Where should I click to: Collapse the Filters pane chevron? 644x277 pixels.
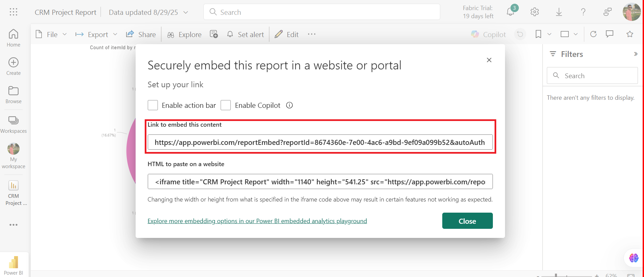[636, 54]
